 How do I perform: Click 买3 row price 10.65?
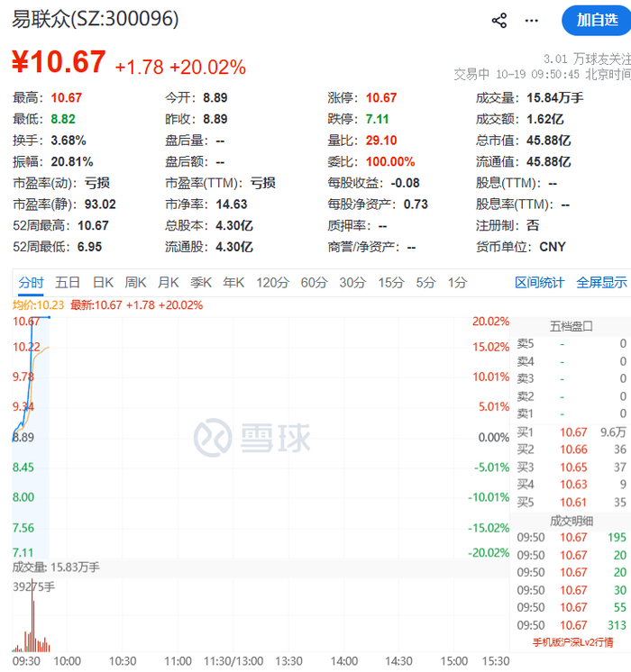[x=573, y=468]
